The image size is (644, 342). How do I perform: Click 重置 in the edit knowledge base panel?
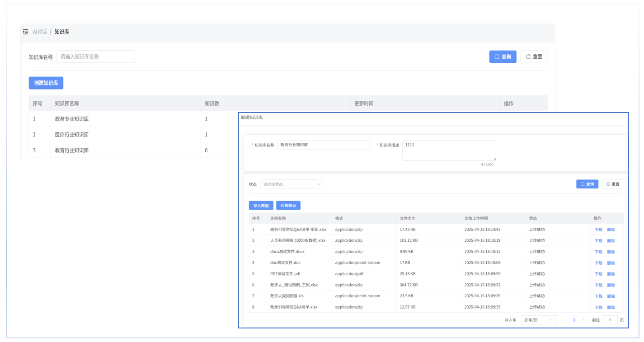612,184
